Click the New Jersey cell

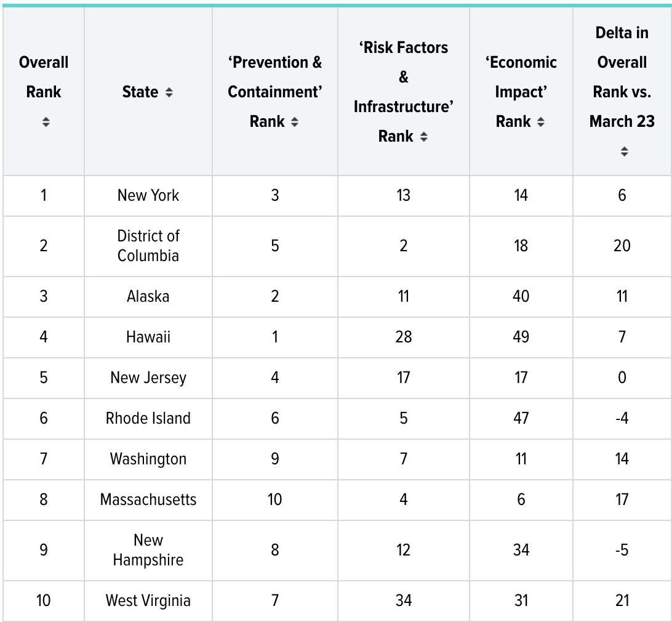tap(148, 378)
